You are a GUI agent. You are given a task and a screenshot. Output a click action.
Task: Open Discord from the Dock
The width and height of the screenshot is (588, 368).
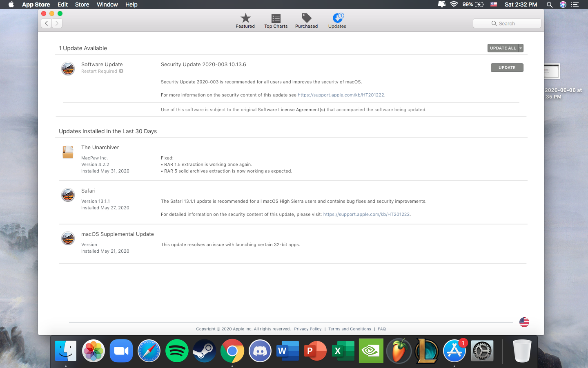pos(260,351)
